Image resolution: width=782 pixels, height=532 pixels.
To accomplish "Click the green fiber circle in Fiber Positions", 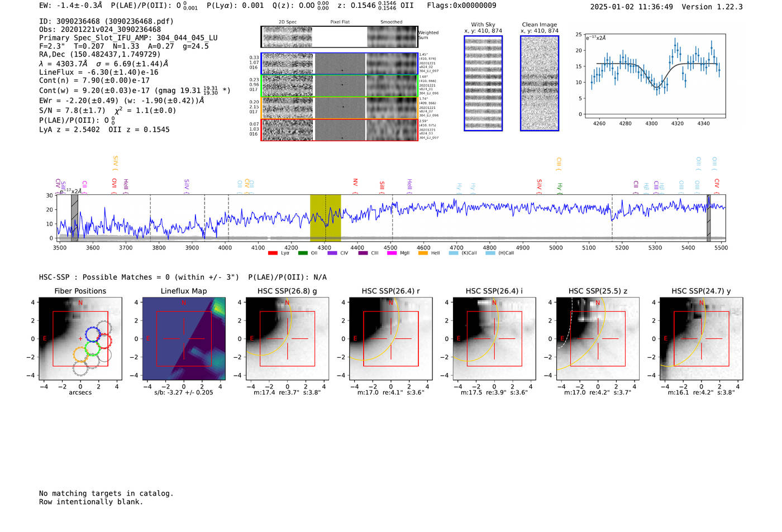I will [93, 349].
